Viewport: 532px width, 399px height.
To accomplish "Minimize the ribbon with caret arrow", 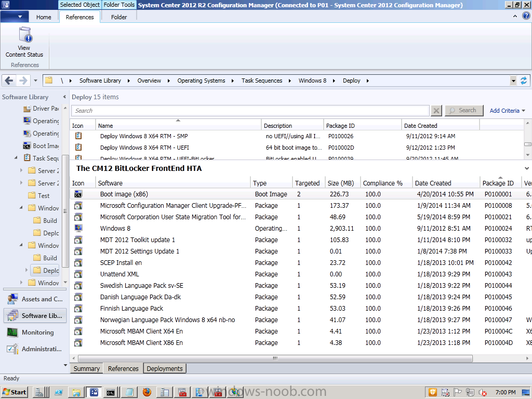I will 515,16.
